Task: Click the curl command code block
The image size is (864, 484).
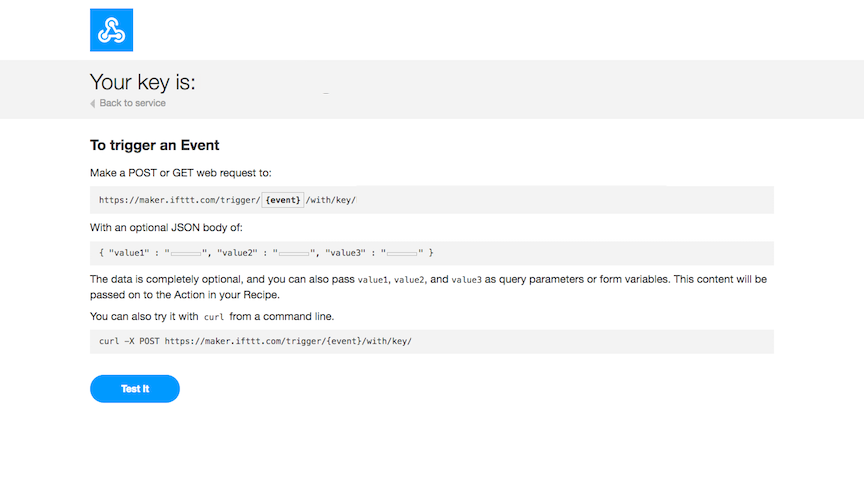Action: click(431, 342)
